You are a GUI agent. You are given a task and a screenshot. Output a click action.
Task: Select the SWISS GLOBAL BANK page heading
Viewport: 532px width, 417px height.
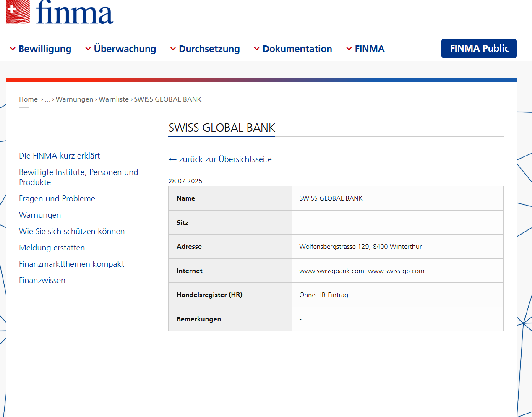pyautogui.click(x=222, y=128)
